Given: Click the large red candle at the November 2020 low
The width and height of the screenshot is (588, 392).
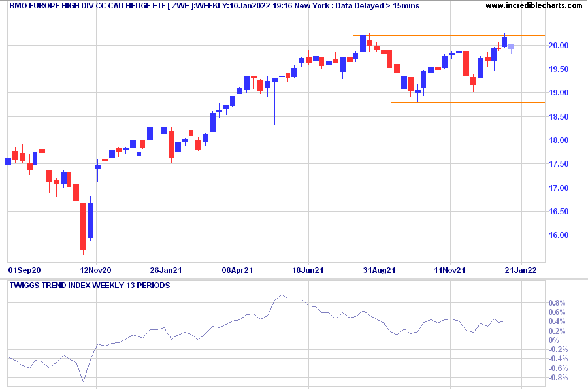Looking at the screenshot, I should pyautogui.click(x=83, y=226).
